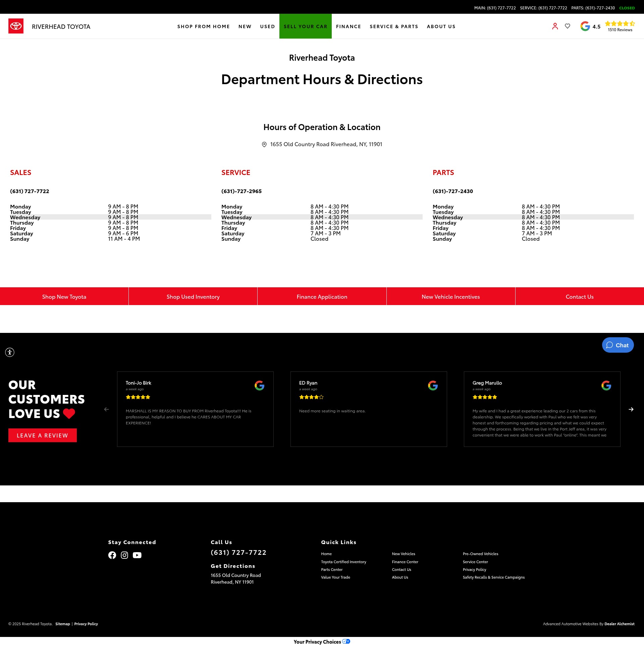644x646 pixels.
Task: Open the YouTube channel icon
Action: pyautogui.click(x=137, y=555)
